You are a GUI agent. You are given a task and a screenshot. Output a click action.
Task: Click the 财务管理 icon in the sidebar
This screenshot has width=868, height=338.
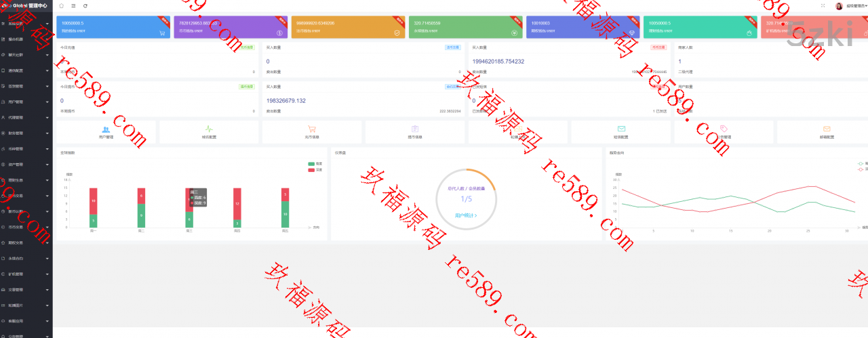pyautogui.click(x=3, y=133)
